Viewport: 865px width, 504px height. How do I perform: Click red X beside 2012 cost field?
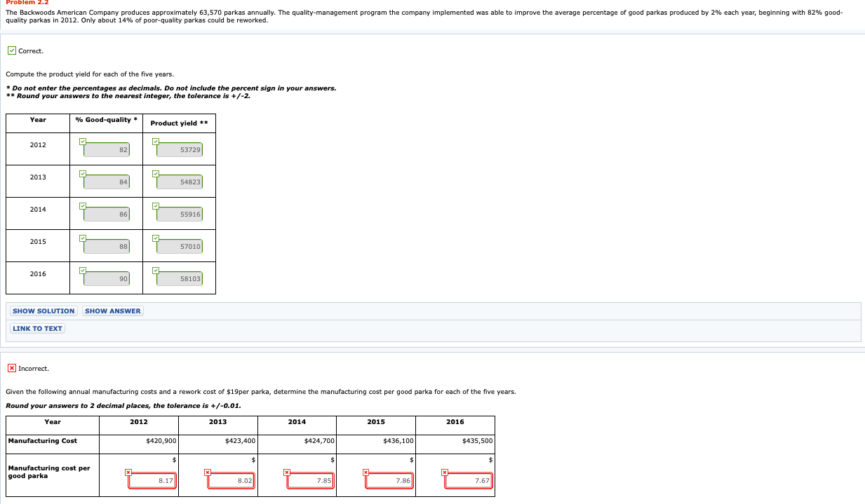point(128,473)
